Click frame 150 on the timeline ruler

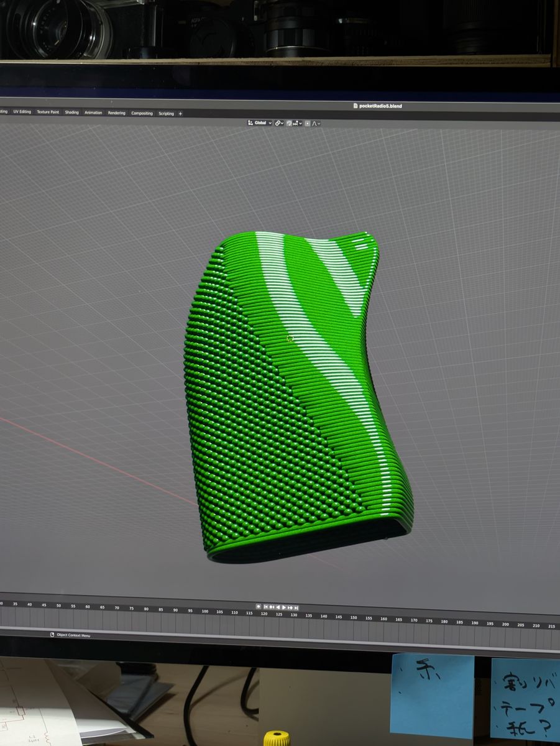[x=353, y=617]
